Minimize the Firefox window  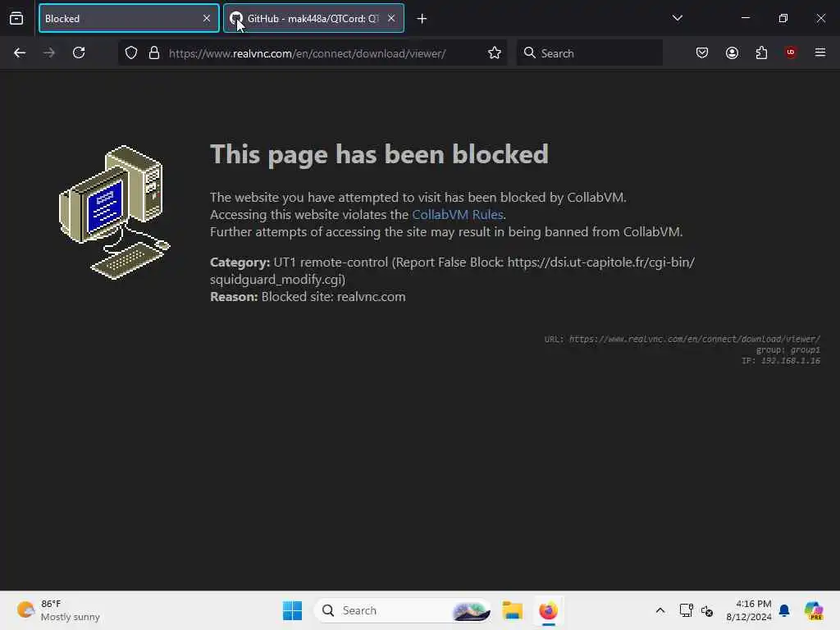pos(745,18)
